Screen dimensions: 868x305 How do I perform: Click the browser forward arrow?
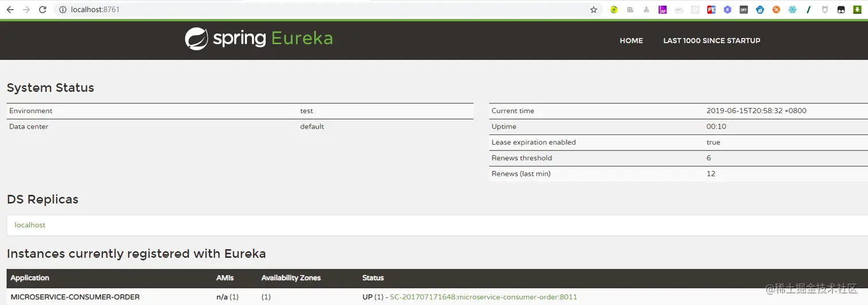tap(26, 10)
